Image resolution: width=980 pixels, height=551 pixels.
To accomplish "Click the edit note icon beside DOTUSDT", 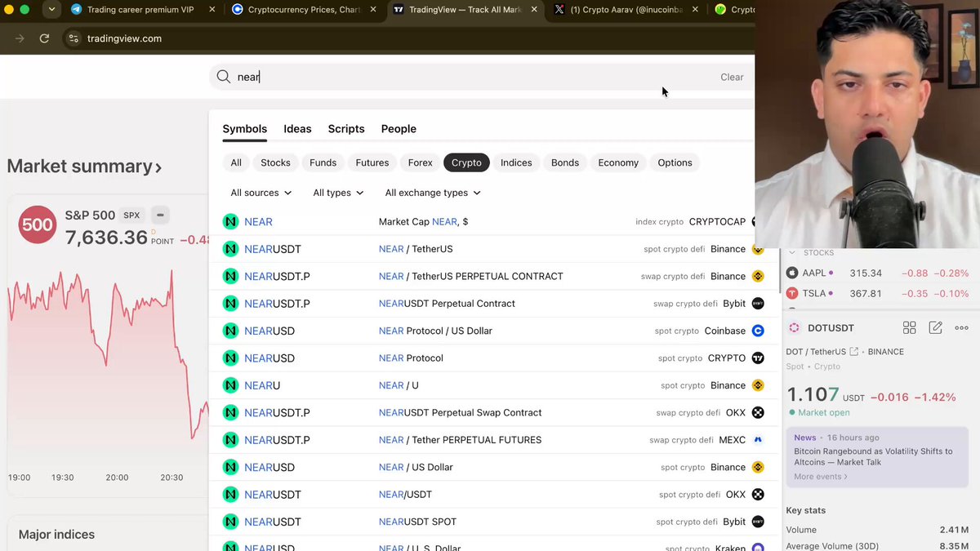I will coord(936,327).
